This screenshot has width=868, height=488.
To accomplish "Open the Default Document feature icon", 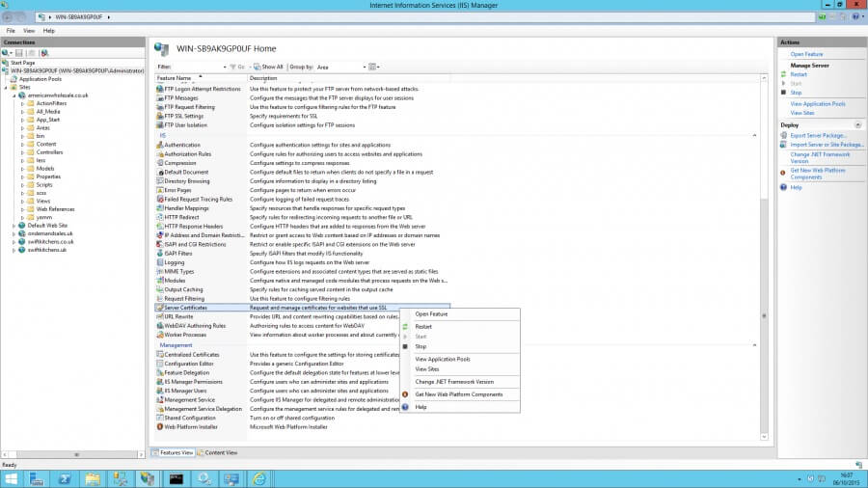I will 159,172.
